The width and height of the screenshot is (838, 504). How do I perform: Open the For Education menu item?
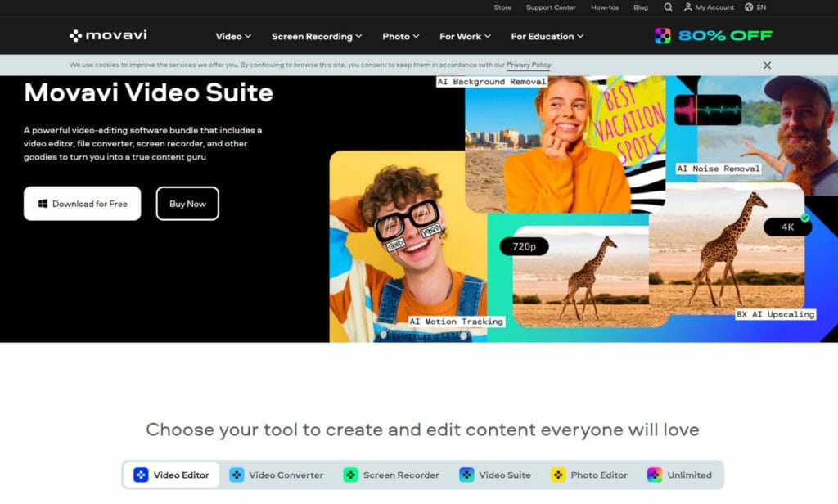547,36
